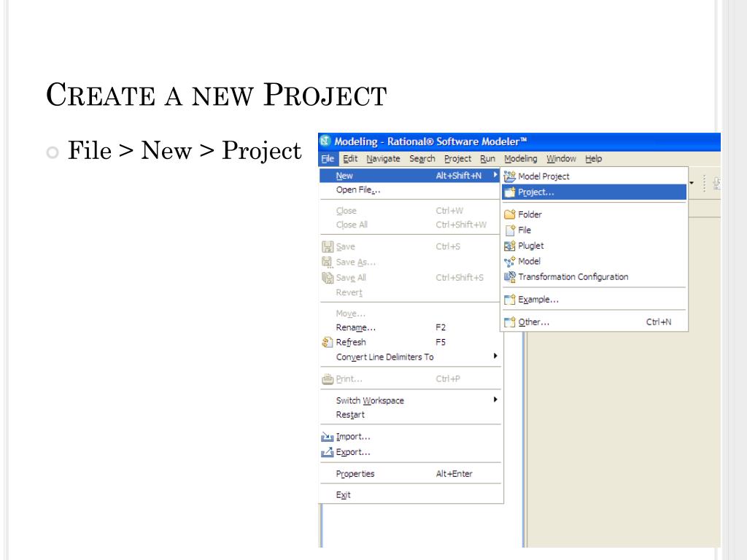Click the F5 shortcut text

440,342
